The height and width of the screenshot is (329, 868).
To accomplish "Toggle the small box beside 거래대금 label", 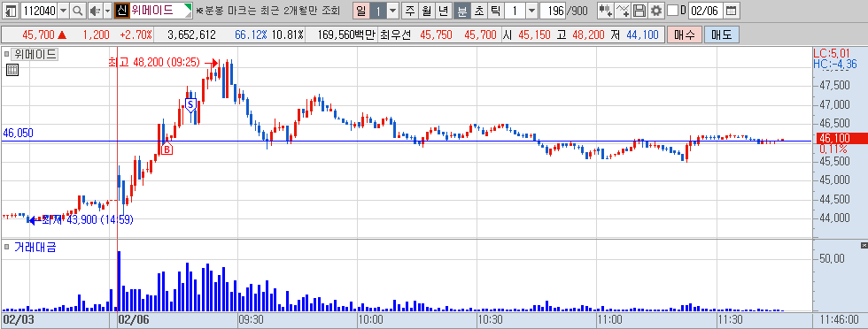I will coord(7,247).
